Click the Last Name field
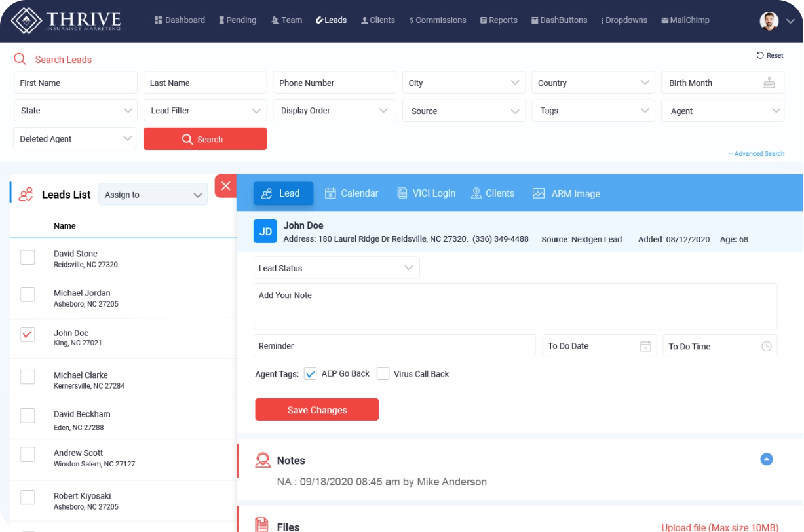804x532 pixels. click(205, 83)
